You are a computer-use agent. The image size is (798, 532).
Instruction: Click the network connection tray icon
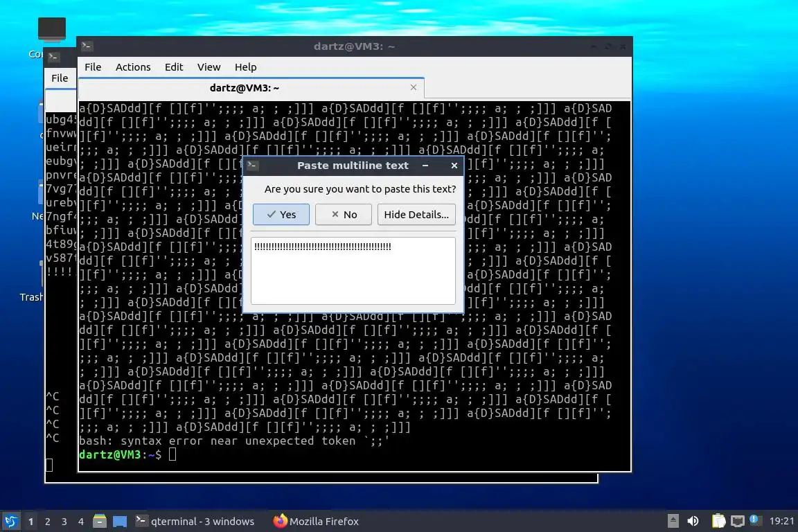(x=738, y=521)
